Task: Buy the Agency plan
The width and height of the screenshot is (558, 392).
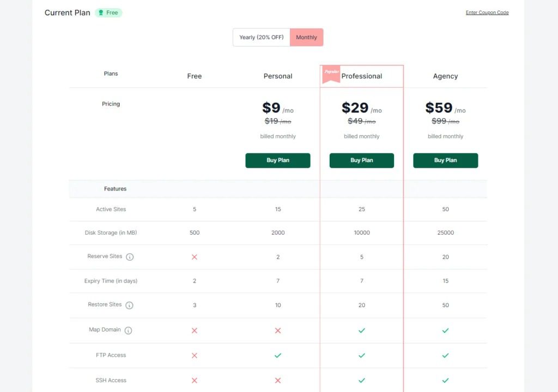Action: click(446, 161)
